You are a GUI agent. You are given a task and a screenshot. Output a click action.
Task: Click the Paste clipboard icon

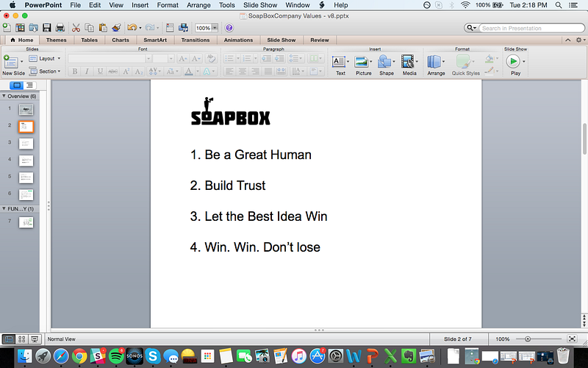click(x=103, y=28)
